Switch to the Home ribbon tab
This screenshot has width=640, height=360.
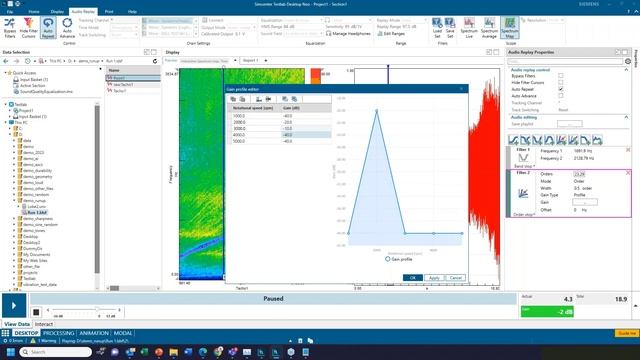(x=34, y=12)
